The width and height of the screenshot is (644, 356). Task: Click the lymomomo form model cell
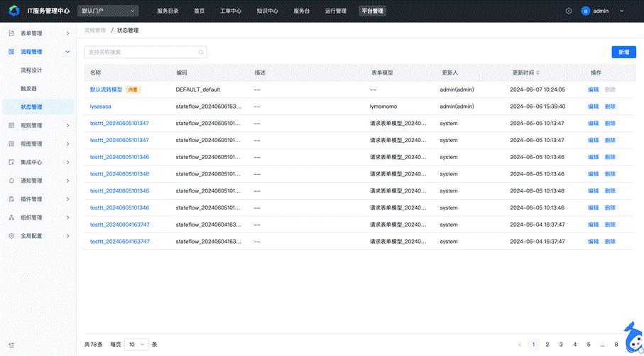[383, 107]
